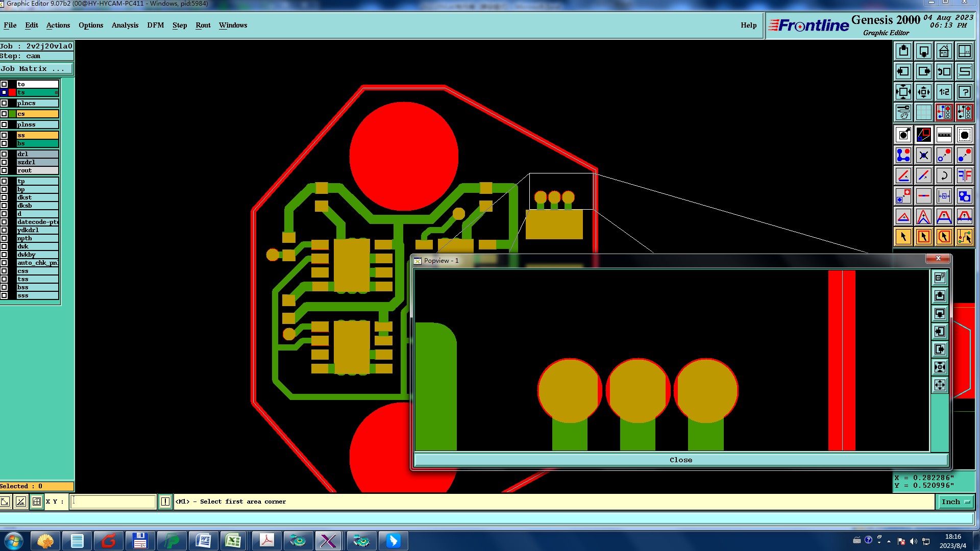Image resolution: width=980 pixels, height=551 pixels.
Task: Click the 1:2 zoom scale icon
Action: (944, 92)
